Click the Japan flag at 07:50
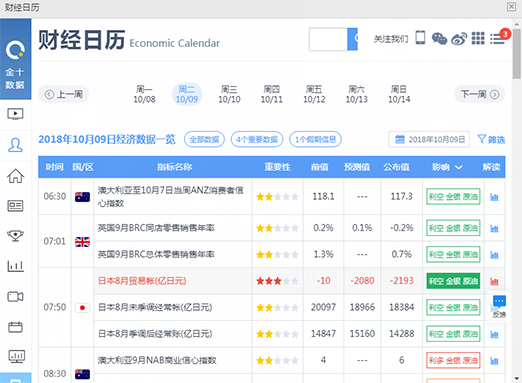 point(82,307)
